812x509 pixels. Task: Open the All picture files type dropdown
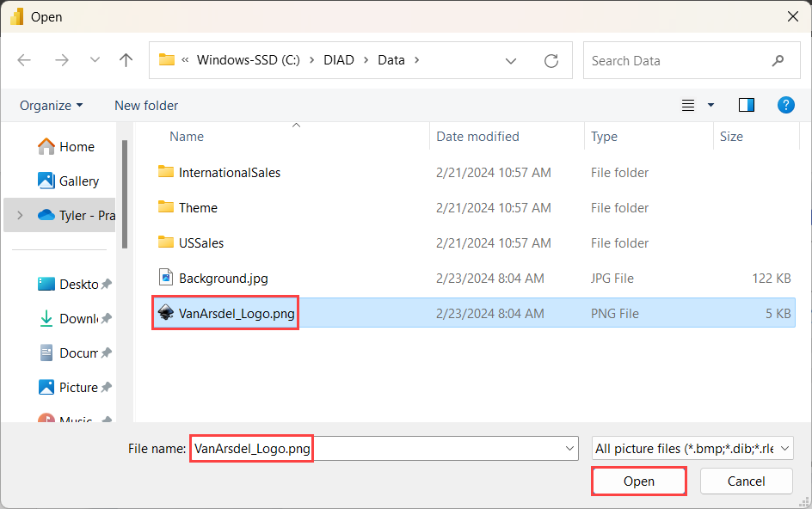693,449
